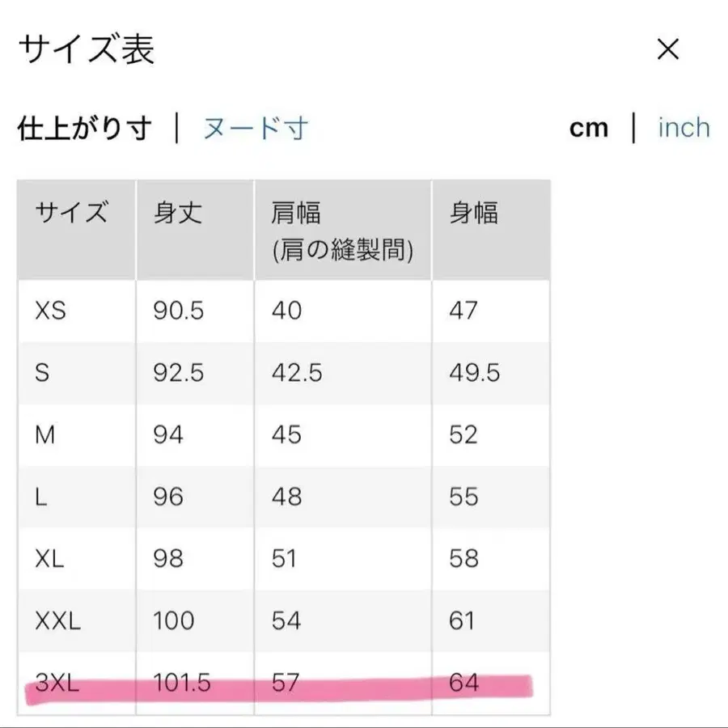Click the 101.5 body length value
728x728 pixels.
(x=180, y=684)
